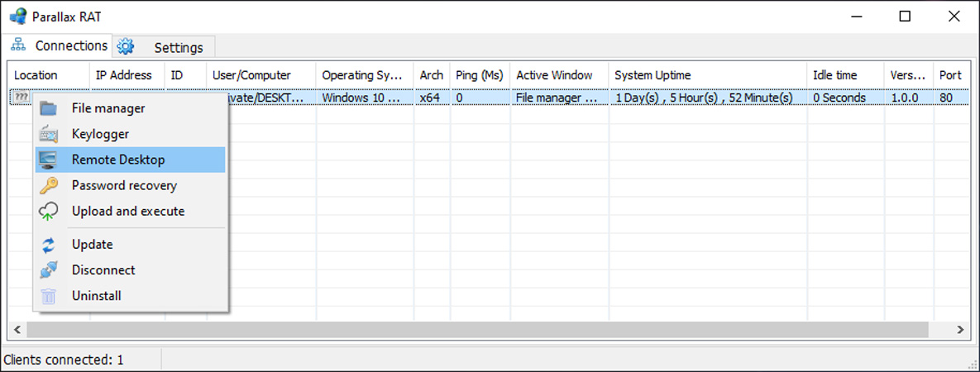Click the Password recovery key icon
The width and height of the screenshot is (980, 372).
48,186
